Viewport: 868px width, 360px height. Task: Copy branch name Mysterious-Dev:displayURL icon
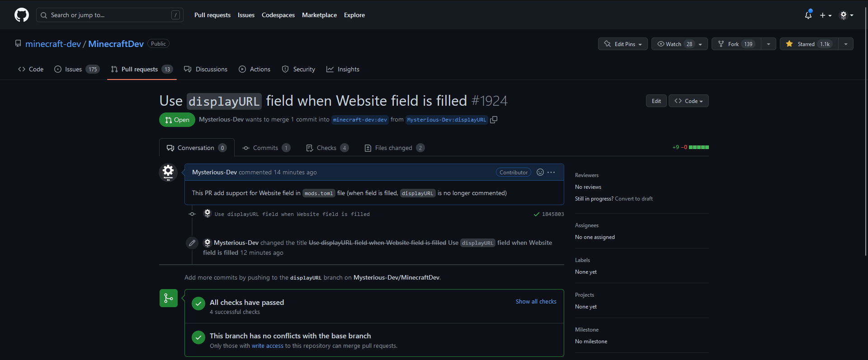[494, 120]
